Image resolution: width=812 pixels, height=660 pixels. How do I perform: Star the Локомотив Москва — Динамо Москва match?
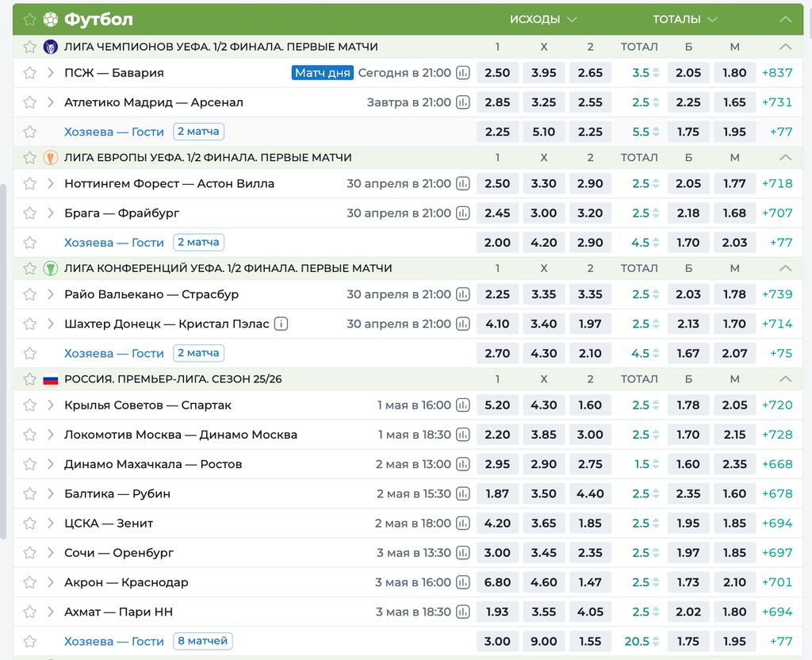click(29, 436)
